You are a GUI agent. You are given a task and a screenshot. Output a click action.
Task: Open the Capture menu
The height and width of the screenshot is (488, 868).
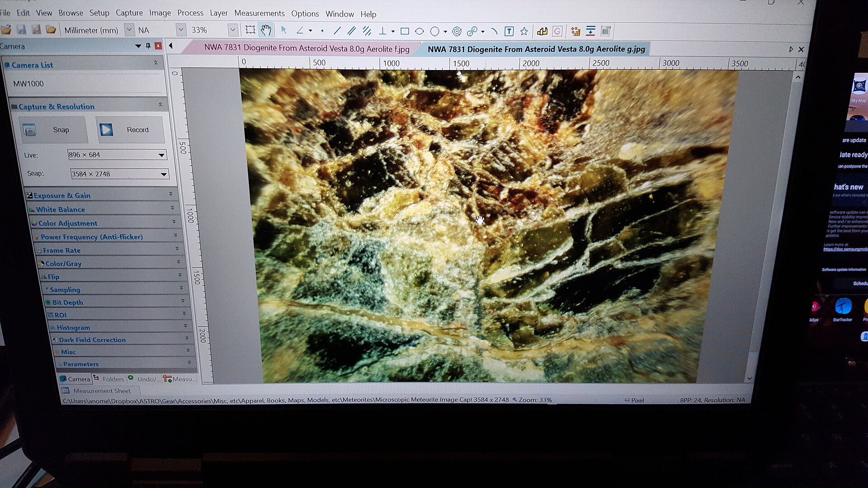[129, 13]
